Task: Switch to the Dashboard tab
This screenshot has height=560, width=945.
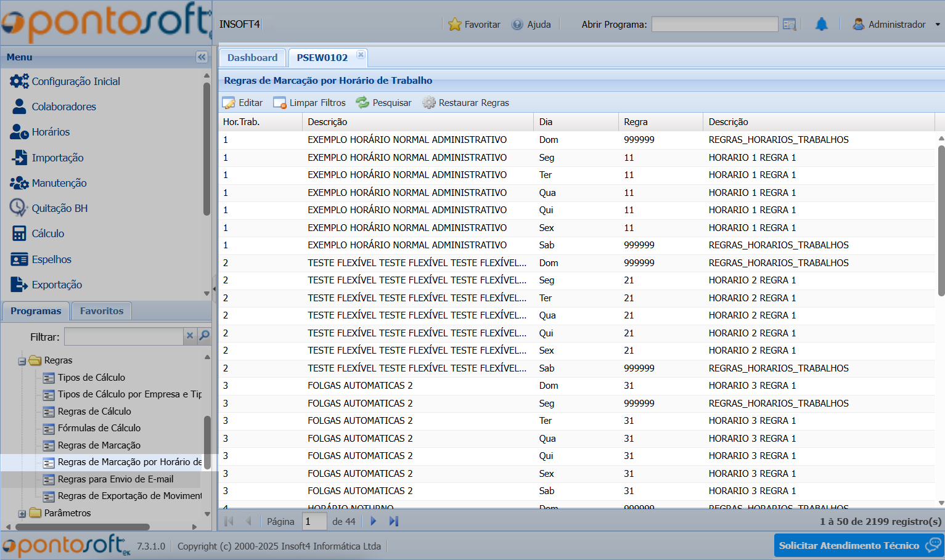Action: pos(252,58)
